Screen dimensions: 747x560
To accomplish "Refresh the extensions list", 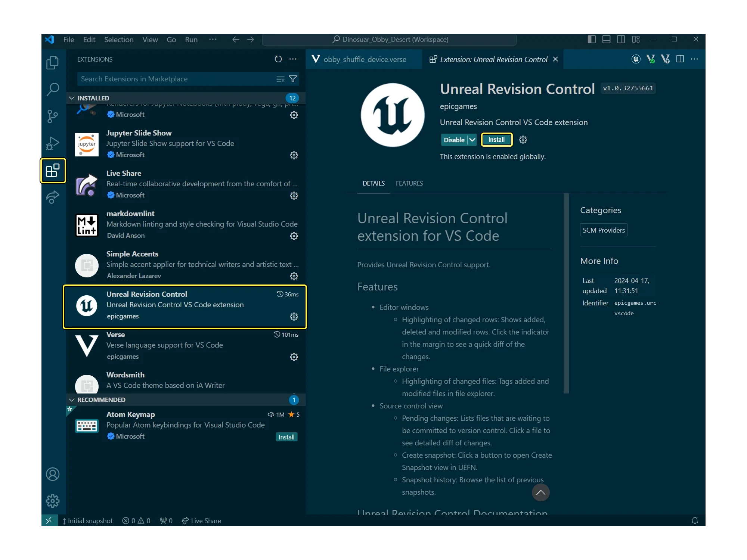I will coord(278,59).
